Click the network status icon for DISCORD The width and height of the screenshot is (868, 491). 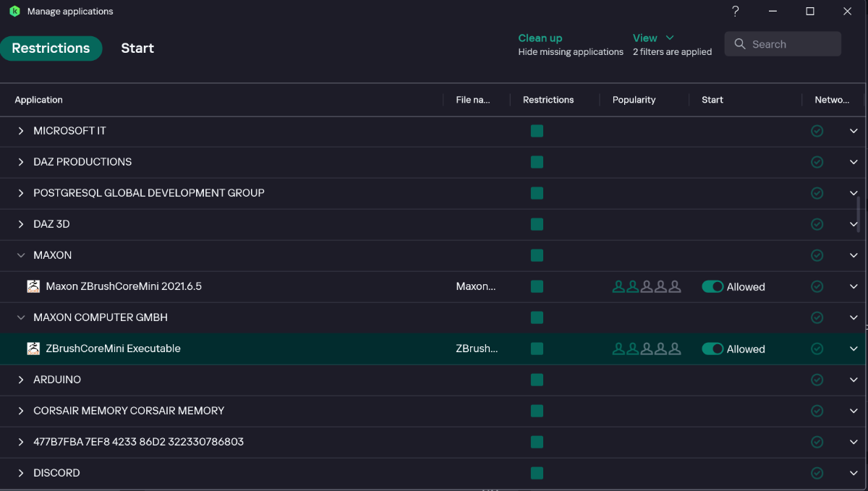[x=817, y=473]
